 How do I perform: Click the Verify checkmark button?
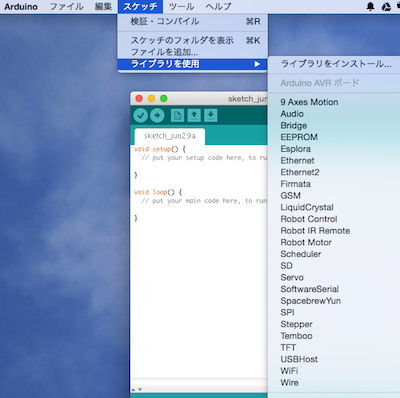pos(141,116)
